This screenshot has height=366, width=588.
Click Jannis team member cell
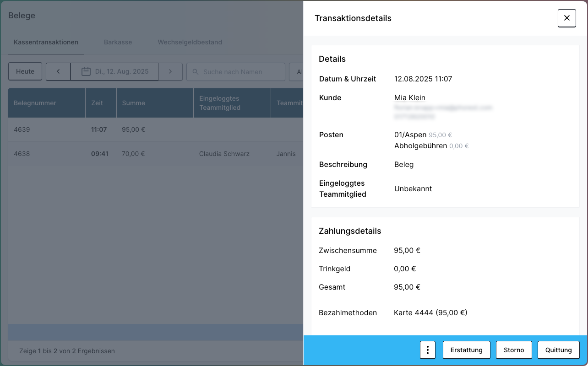[286, 154]
